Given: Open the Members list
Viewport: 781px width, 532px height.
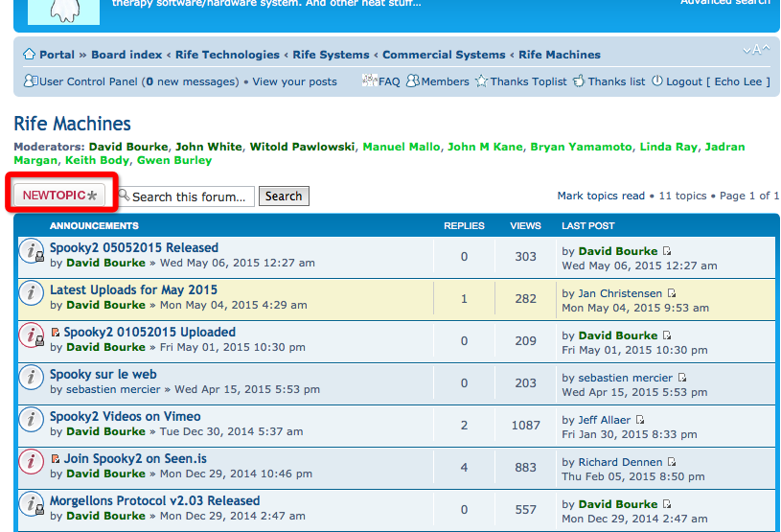Looking at the screenshot, I should click(x=445, y=81).
